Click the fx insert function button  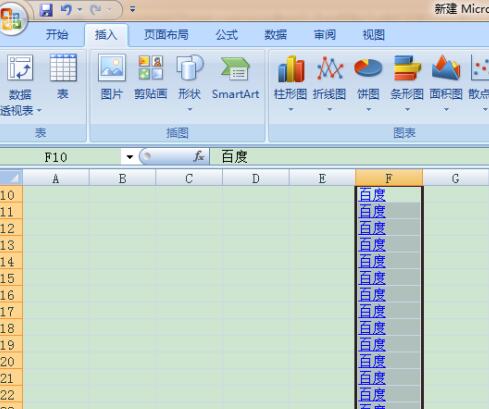[x=199, y=156]
